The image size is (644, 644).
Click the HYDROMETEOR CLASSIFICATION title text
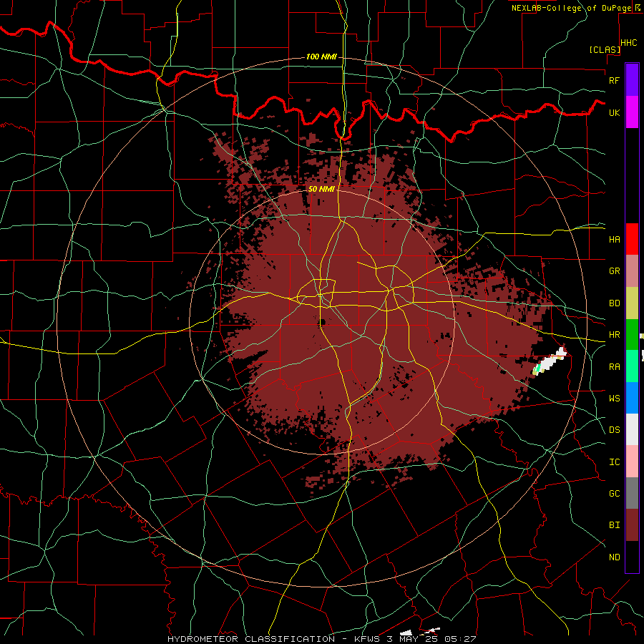click(251, 639)
